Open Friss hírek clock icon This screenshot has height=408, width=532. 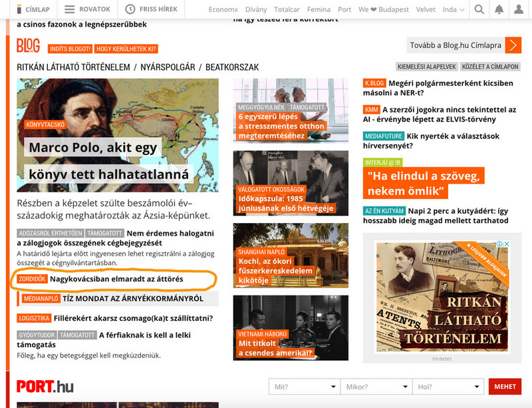(x=130, y=9)
